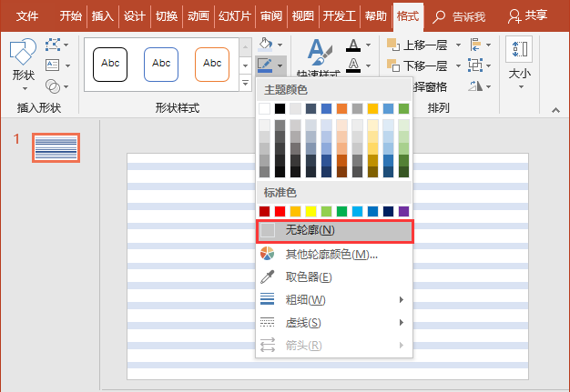Click the 下移一层 send backward icon
The image size is (570, 392).
coord(393,65)
